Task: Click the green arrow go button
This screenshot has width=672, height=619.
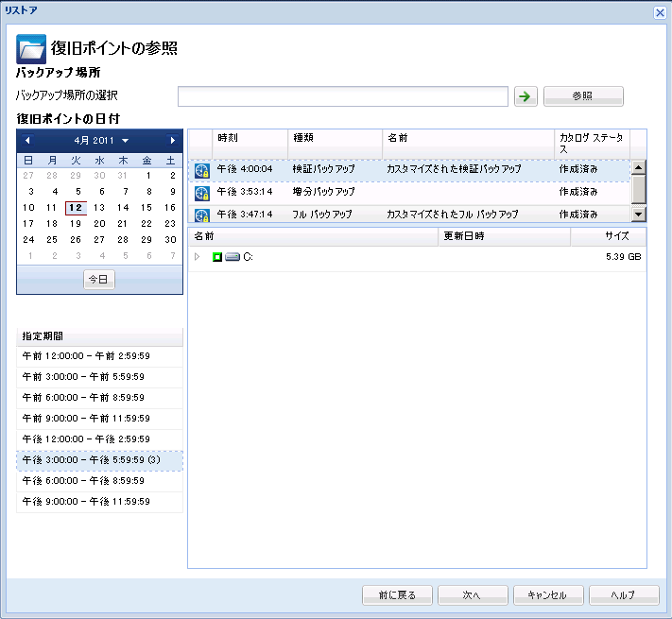Action: pyautogui.click(x=525, y=95)
